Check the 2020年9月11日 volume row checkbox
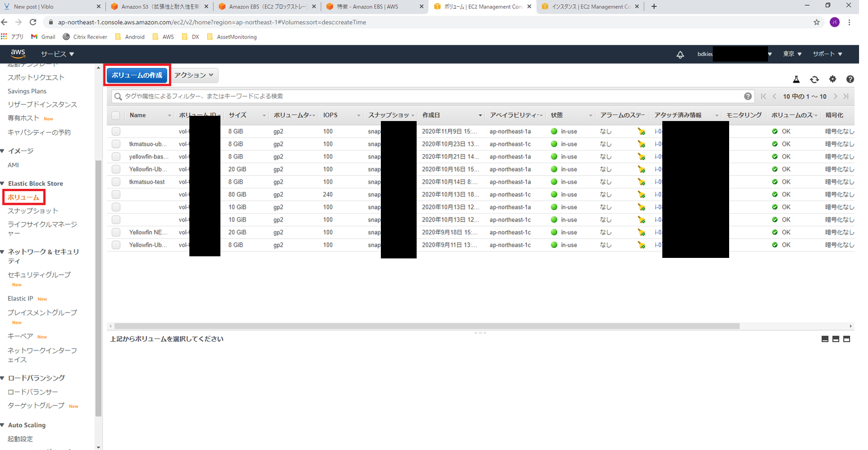 116,245
